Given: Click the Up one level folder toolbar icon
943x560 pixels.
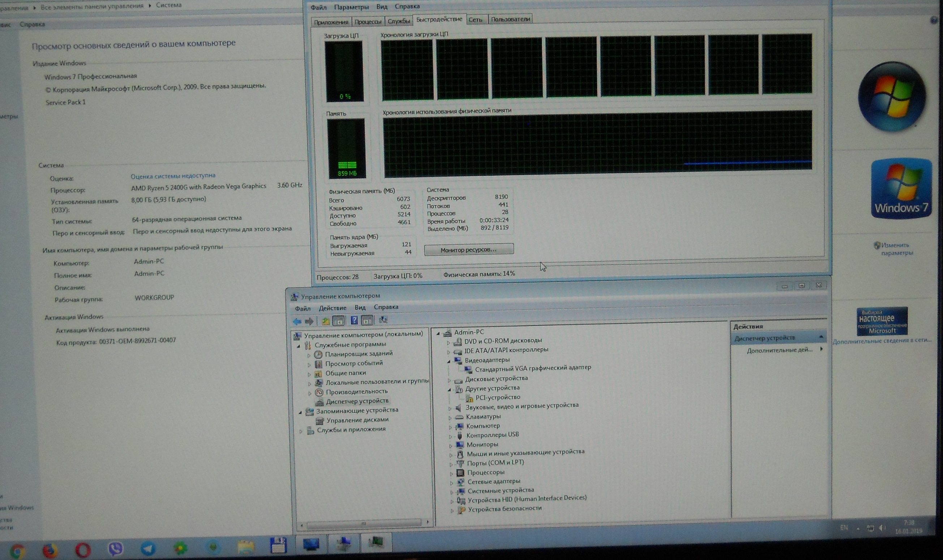Looking at the screenshot, I should click(x=325, y=321).
